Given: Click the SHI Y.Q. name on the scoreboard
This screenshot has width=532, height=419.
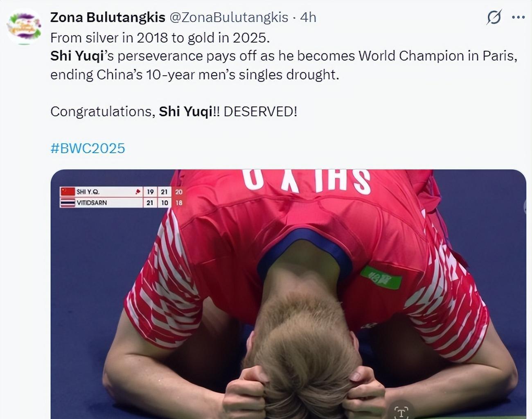Looking at the screenshot, I should (88, 192).
